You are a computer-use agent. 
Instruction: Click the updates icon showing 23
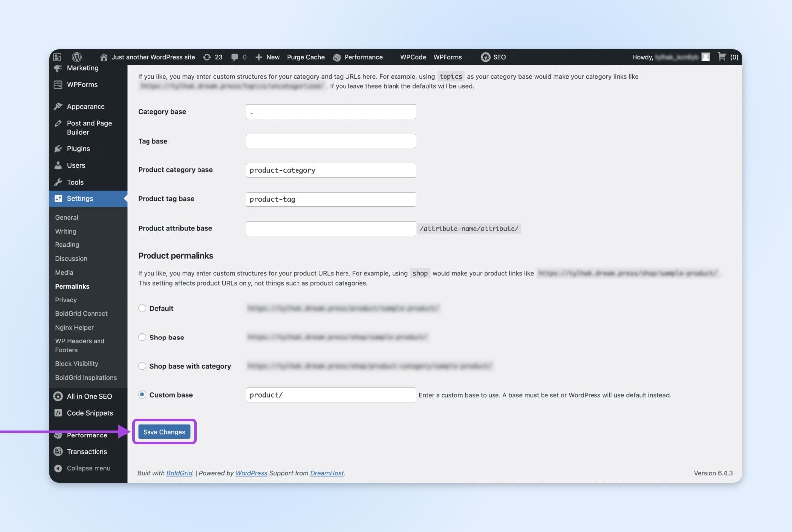(x=207, y=57)
